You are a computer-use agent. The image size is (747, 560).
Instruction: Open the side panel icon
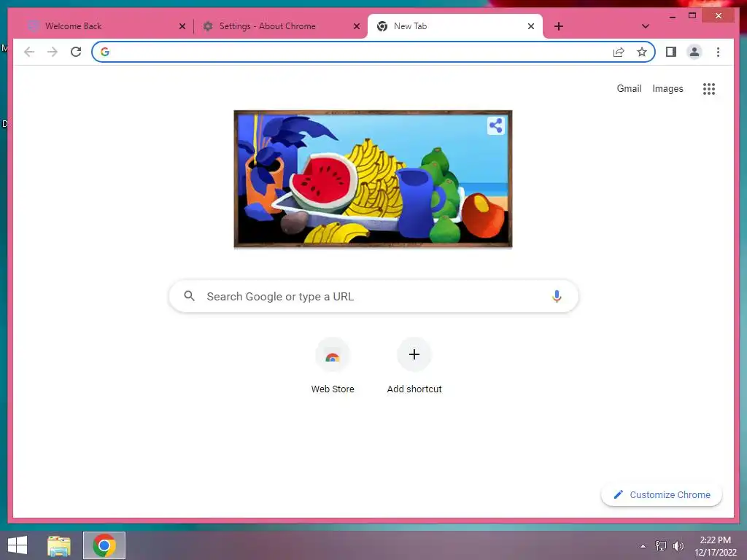tap(671, 52)
